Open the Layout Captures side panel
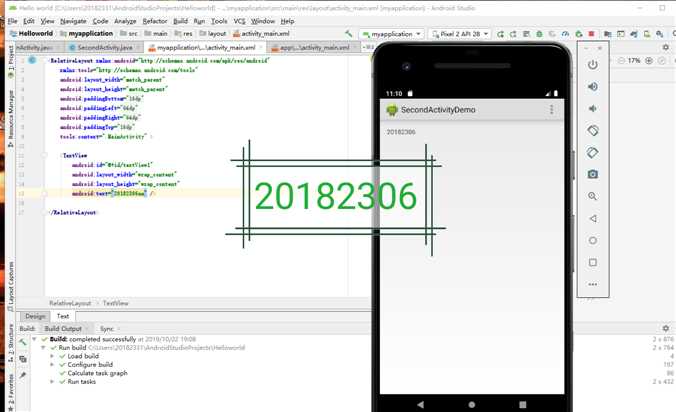The image size is (676, 412). point(10,285)
